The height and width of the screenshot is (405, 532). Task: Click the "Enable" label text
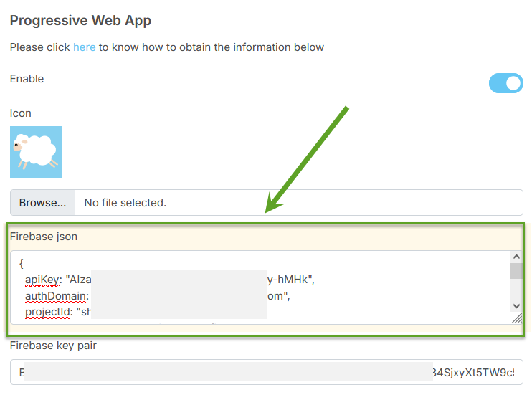[27, 79]
